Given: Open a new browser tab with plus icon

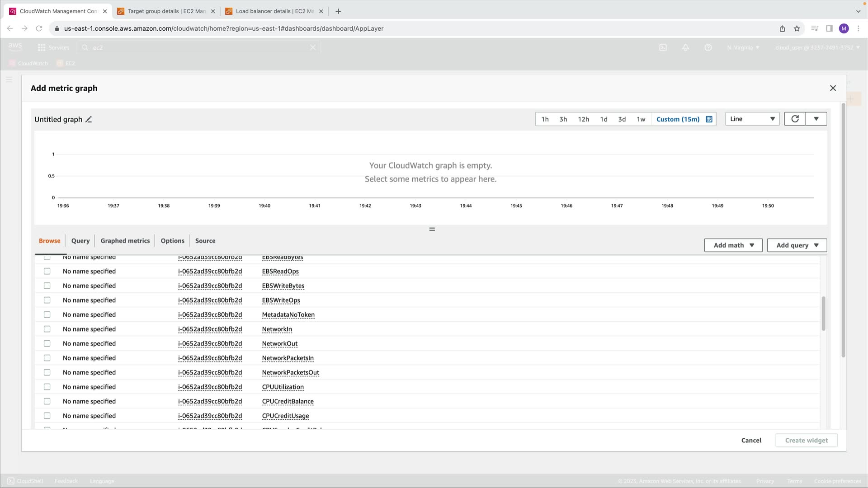Looking at the screenshot, I should tap(338, 11).
